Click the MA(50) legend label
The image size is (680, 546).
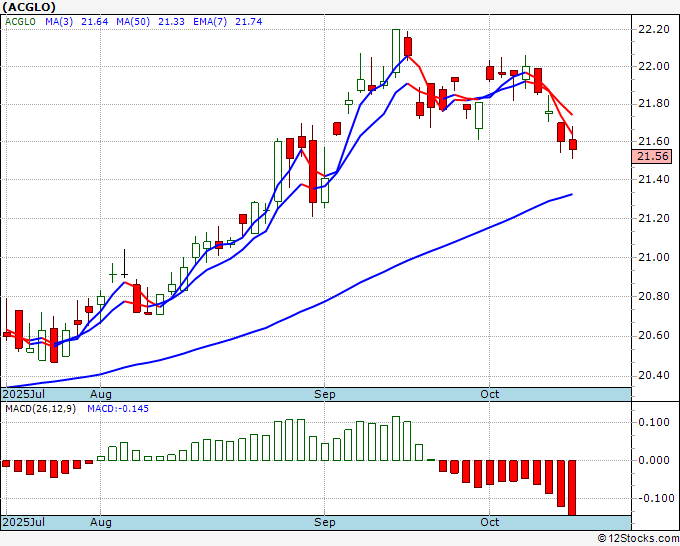pyautogui.click(x=133, y=22)
